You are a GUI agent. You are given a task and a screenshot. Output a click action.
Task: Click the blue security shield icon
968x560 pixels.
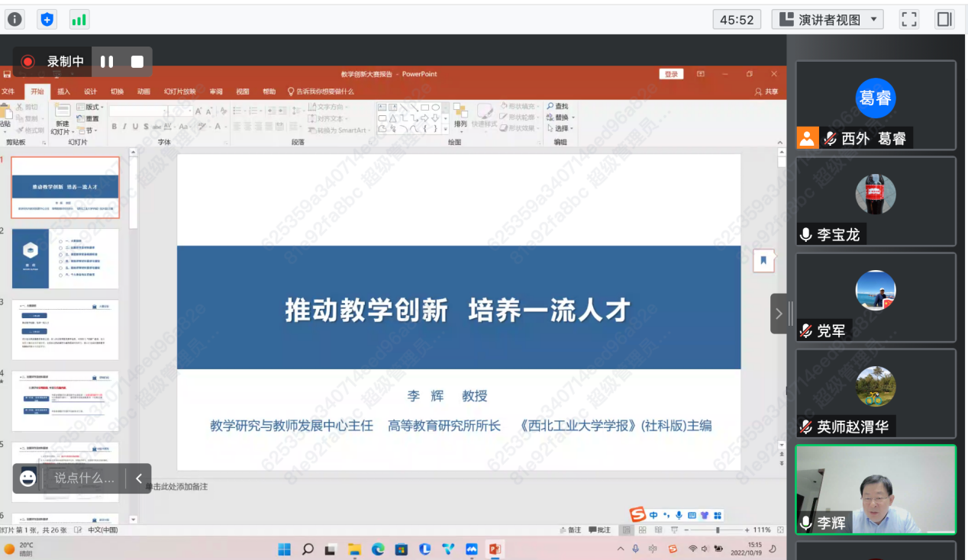click(47, 20)
